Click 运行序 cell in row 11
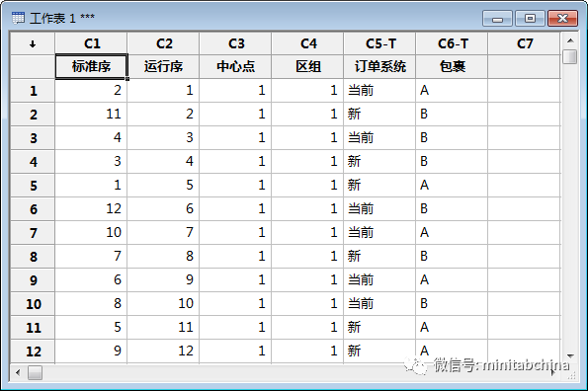 [163, 328]
